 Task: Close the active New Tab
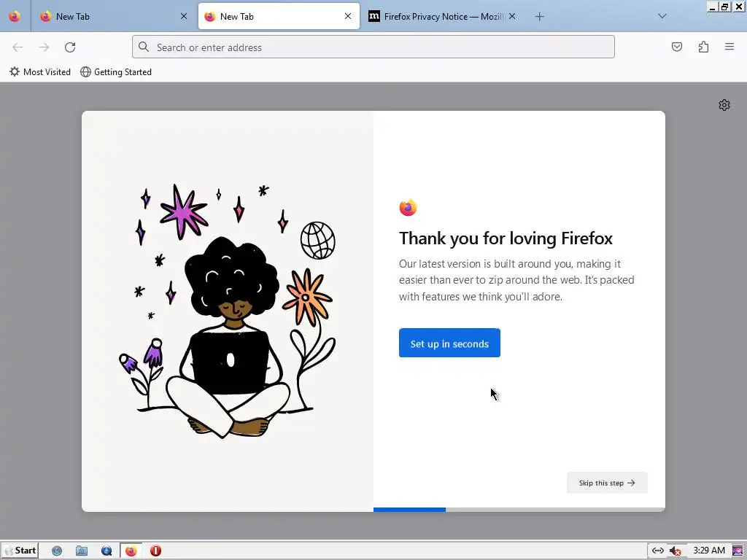[x=348, y=16]
